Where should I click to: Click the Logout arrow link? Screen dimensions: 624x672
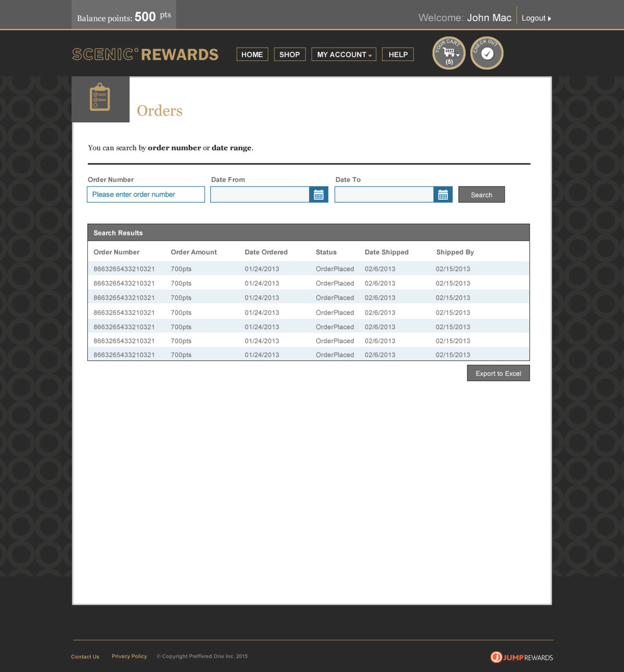point(536,18)
